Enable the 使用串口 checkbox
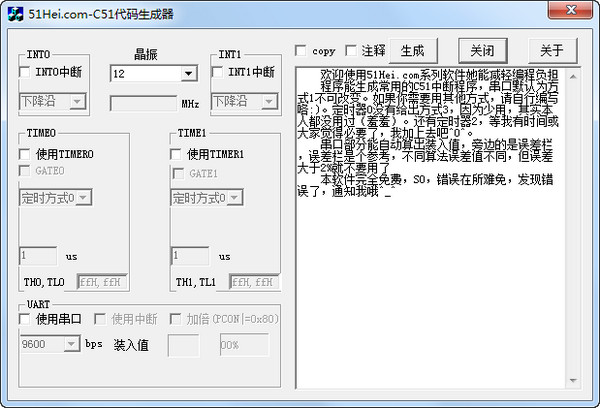Image resolution: width=600 pixels, height=408 pixels. point(25,319)
